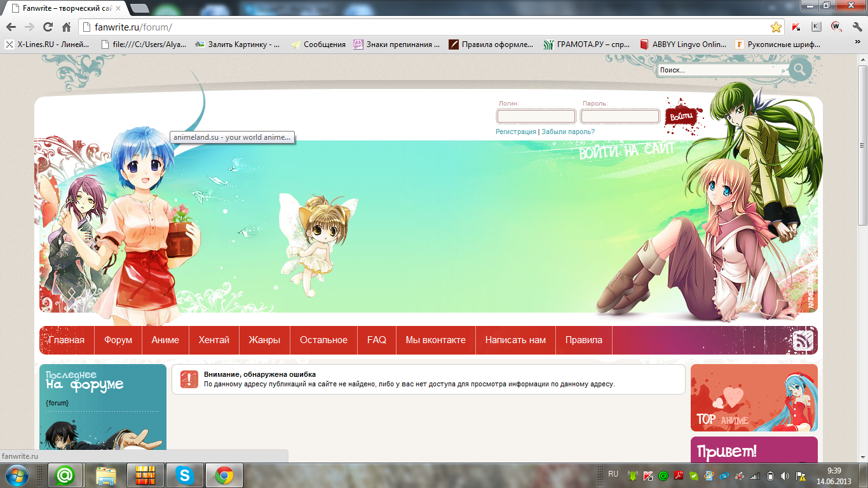The image size is (868, 488).
Task: Focus the 'Пароль' input field
Action: tap(620, 116)
